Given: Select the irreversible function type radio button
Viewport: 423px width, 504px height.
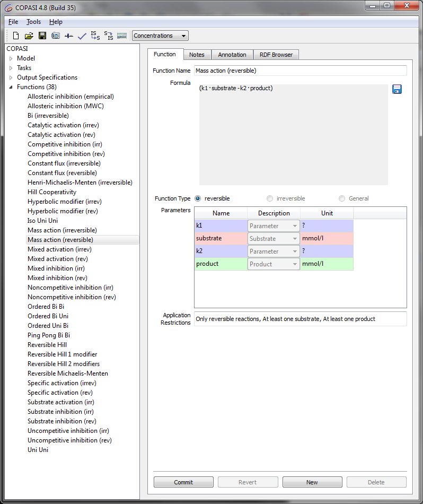Looking at the screenshot, I should (x=270, y=198).
